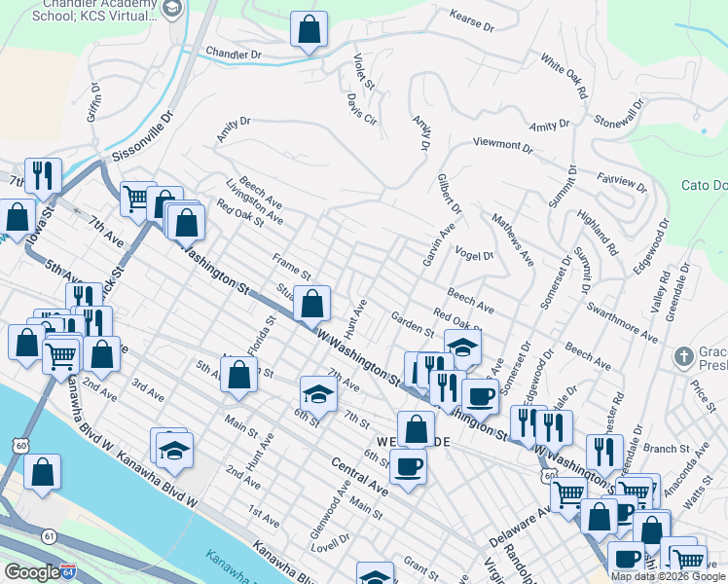This screenshot has height=584, width=728.
Task: Click the shopping bag marker on Chandler Dr
Action: click(x=309, y=30)
